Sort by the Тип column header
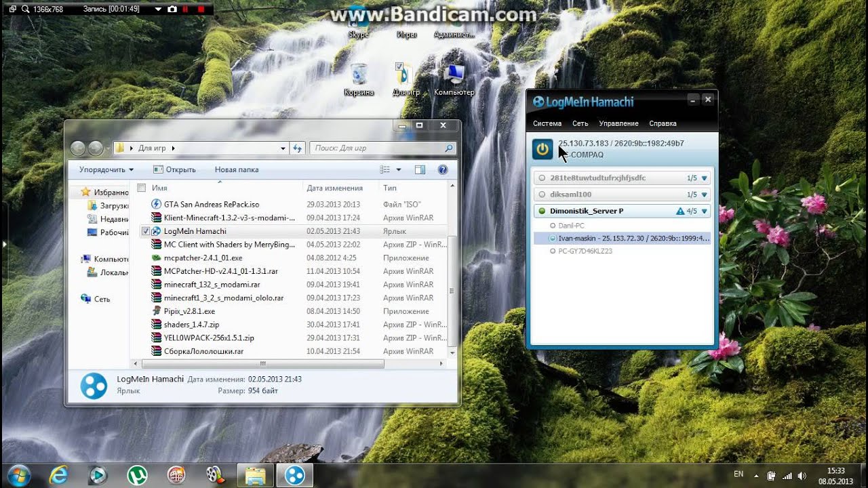Image resolution: width=868 pixels, height=488 pixels. click(x=390, y=188)
